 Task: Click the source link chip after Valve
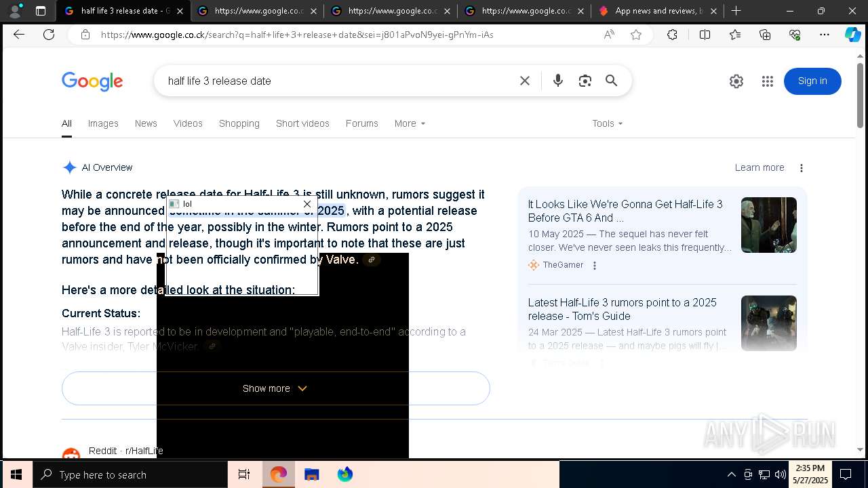click(372, 260)
